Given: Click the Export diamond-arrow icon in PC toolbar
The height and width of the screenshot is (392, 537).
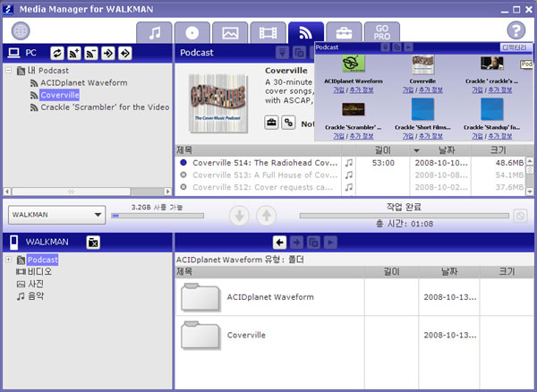Looking at the screenshot, I should [125, 53].
